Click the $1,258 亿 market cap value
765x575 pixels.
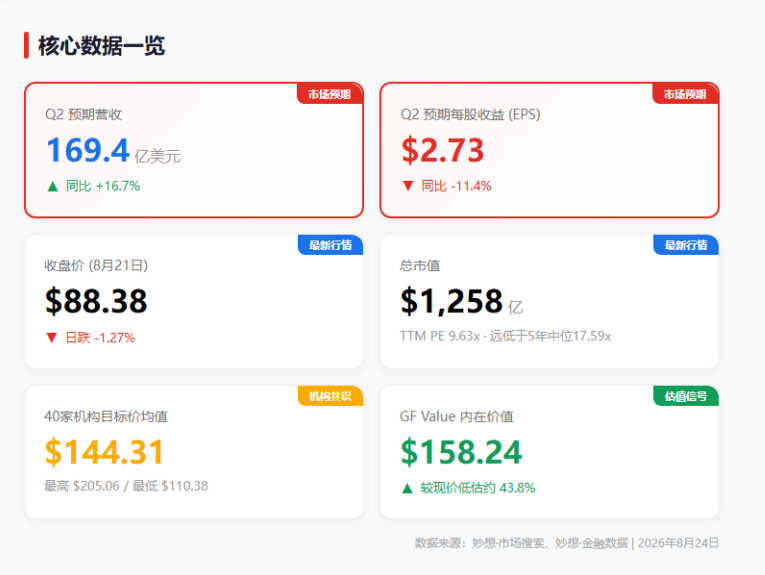(462, 301)
